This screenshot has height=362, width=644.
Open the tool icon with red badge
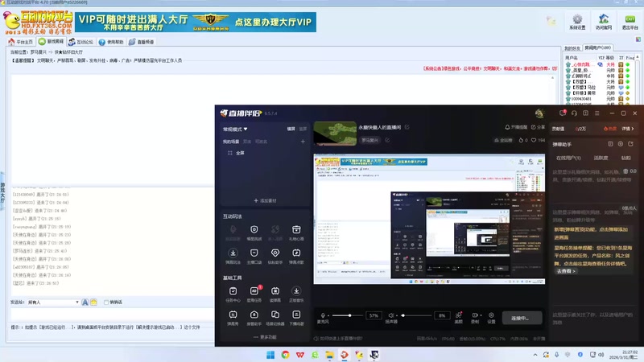254,291
